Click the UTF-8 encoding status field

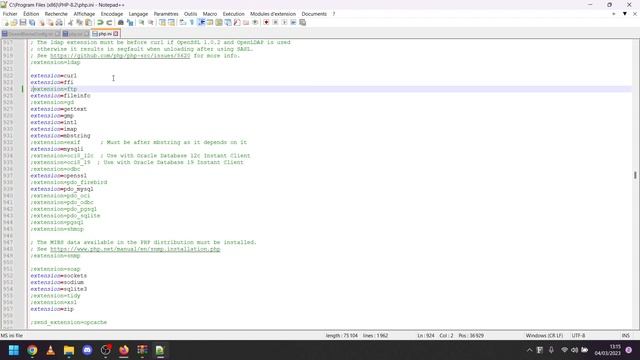pos(578,336)
